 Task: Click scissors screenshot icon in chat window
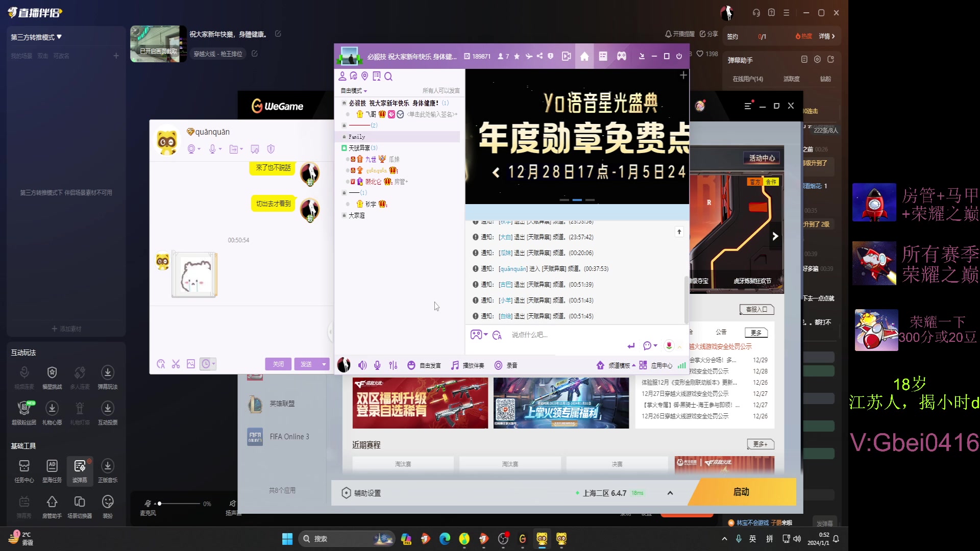[176, 364]
